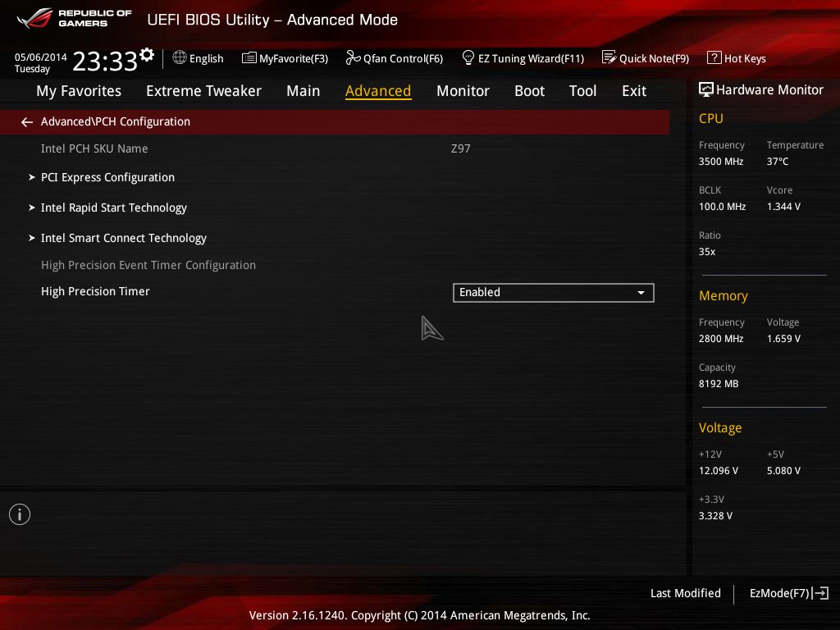Screen dimensions: 840x630
Task: Click CPU temperature value 37°C
Action: coord(778,162)
